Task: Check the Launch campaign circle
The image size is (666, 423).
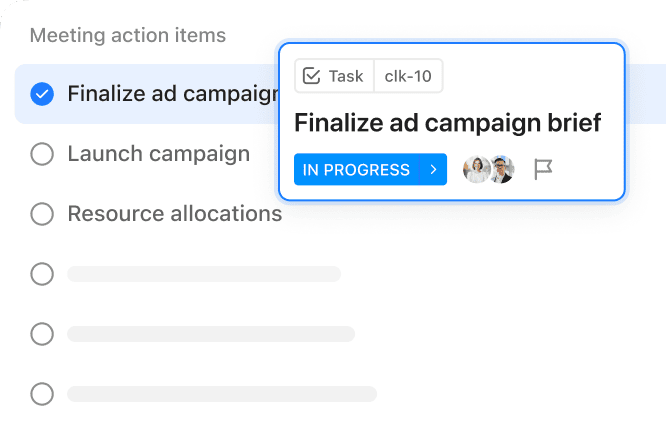Action: (x=42, y=154)
